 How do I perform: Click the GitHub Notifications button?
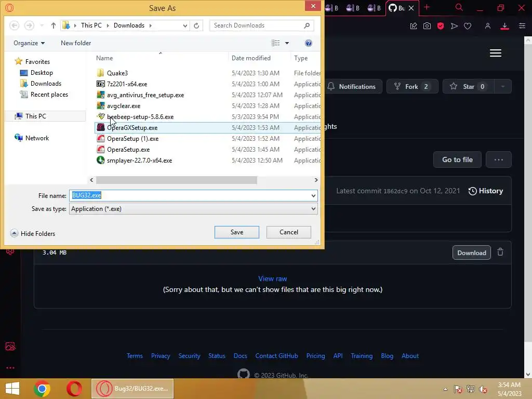353,87
